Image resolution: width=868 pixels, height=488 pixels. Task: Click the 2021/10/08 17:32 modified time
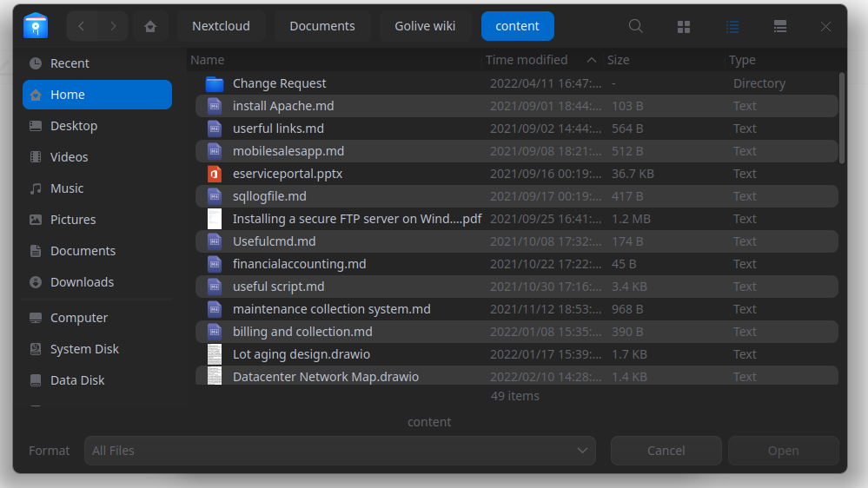tap(546, 241)
